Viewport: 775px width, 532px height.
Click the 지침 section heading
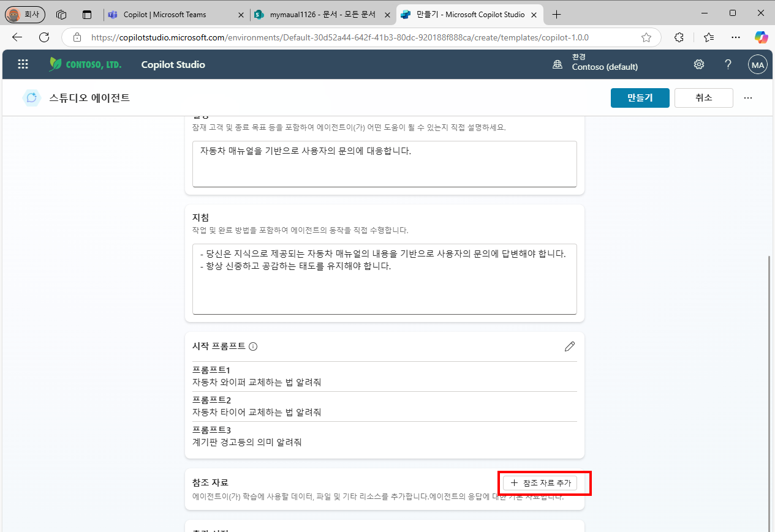point(200,218)
